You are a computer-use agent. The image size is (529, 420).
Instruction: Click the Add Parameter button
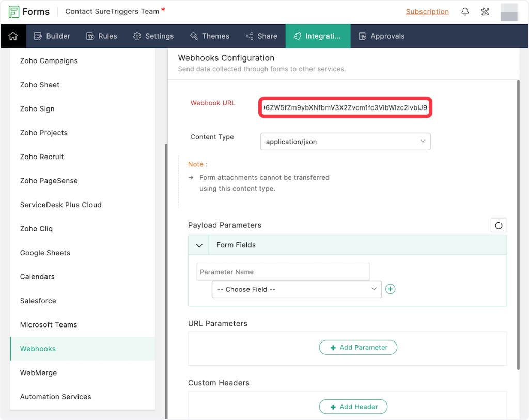pyautogui.click(x=358, y=348)
